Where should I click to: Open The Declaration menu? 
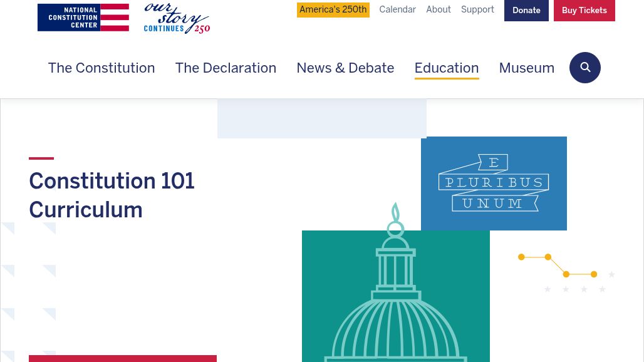coord(226,68)
